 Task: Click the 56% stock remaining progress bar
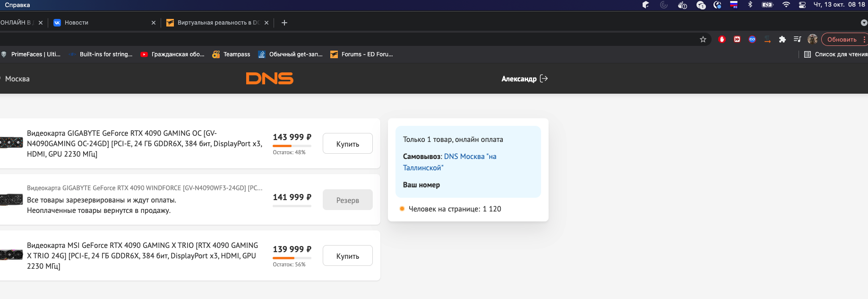(292, 258)
